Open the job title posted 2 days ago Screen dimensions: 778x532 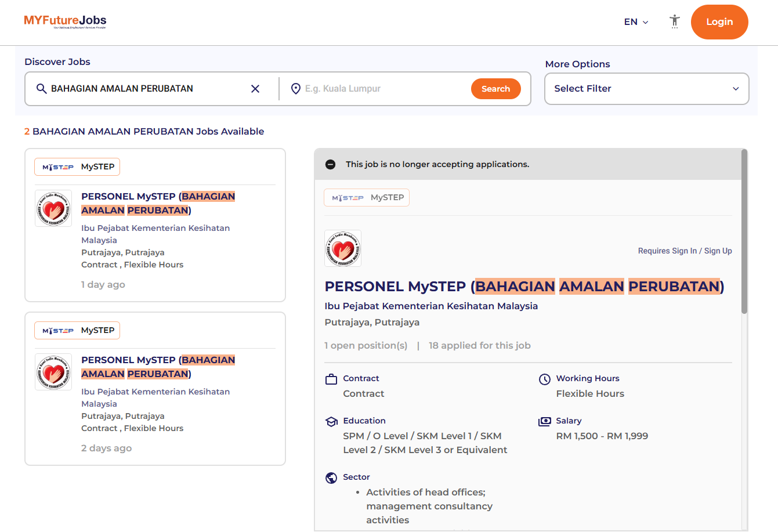coord(158,367)
